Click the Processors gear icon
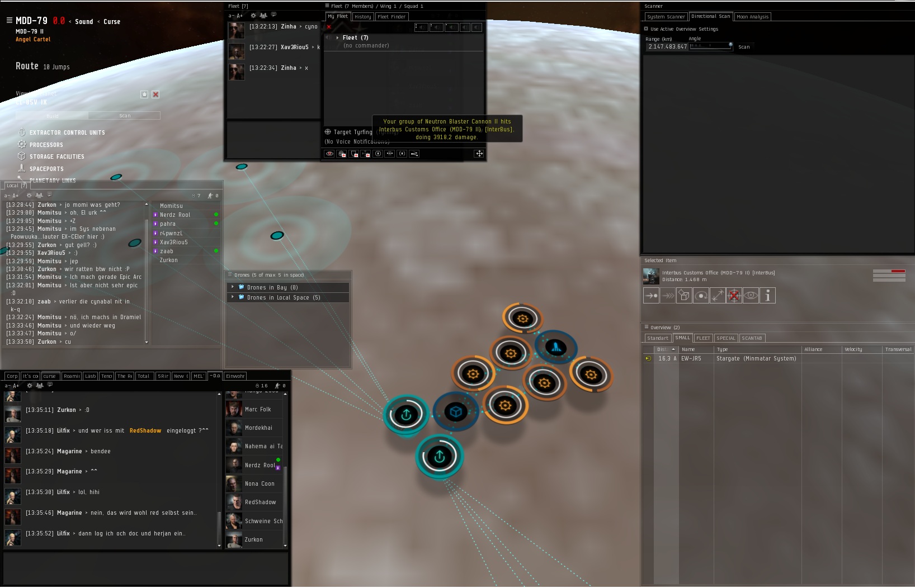 (x=22, y=144)
